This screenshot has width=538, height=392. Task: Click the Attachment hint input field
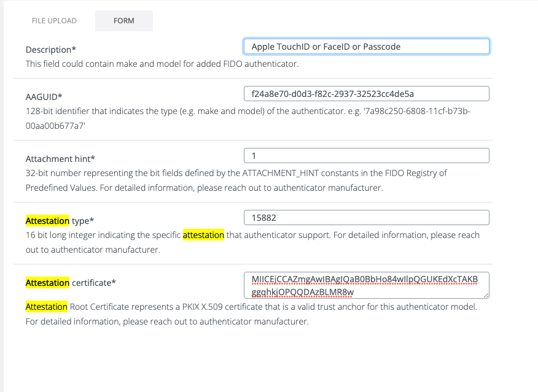pyautogui.click(x=366, y=156)
